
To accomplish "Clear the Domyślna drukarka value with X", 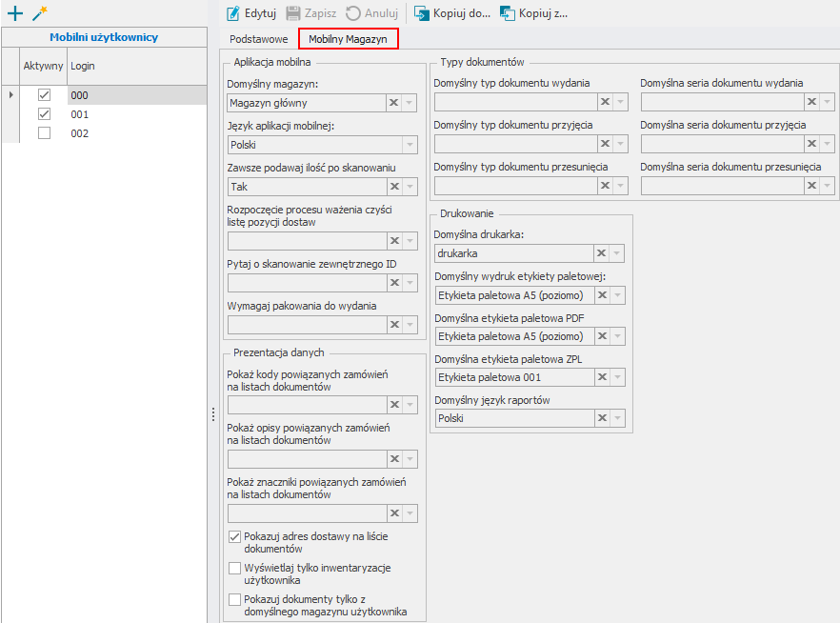I will [x=601, y=253].
